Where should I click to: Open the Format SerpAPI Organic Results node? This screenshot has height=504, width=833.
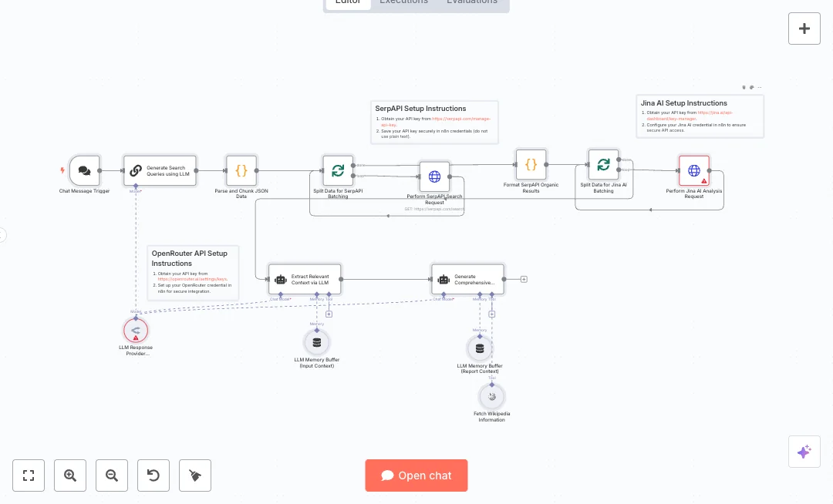click(531, 164)
